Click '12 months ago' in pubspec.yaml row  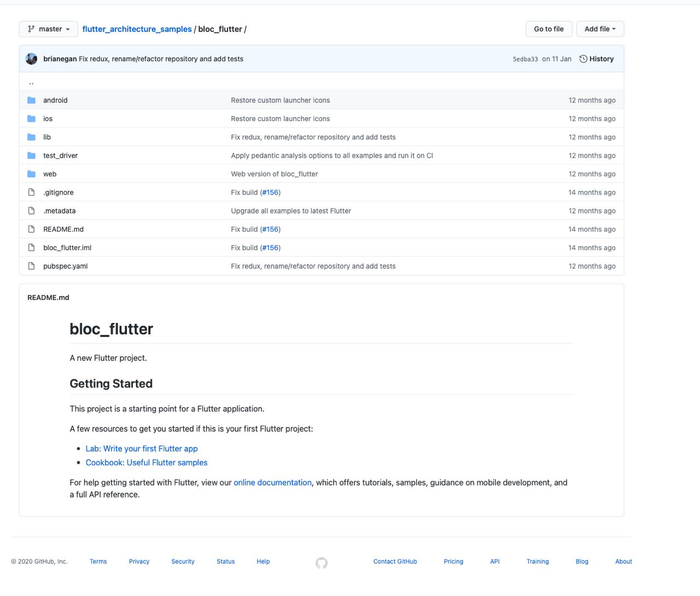point(592,266)
